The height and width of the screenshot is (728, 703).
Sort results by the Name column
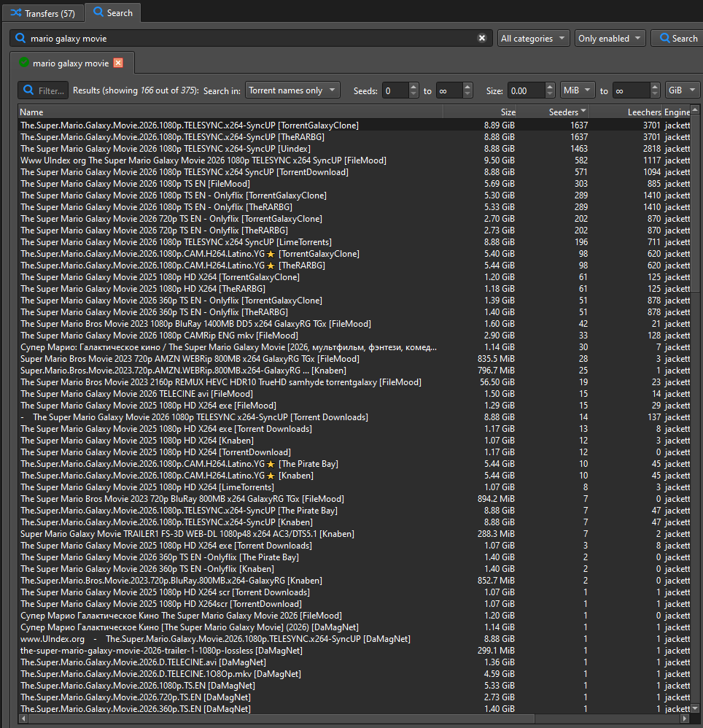(230, 112)
